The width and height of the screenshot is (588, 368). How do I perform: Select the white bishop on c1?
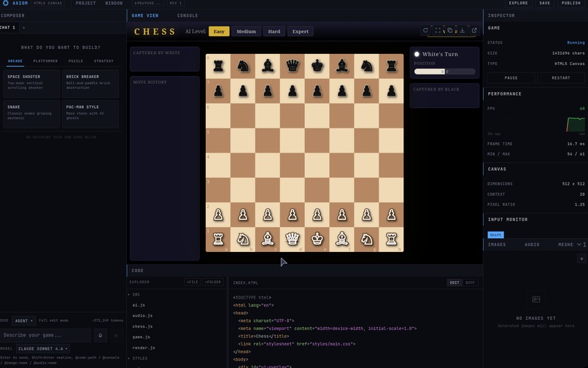[268, 239]
